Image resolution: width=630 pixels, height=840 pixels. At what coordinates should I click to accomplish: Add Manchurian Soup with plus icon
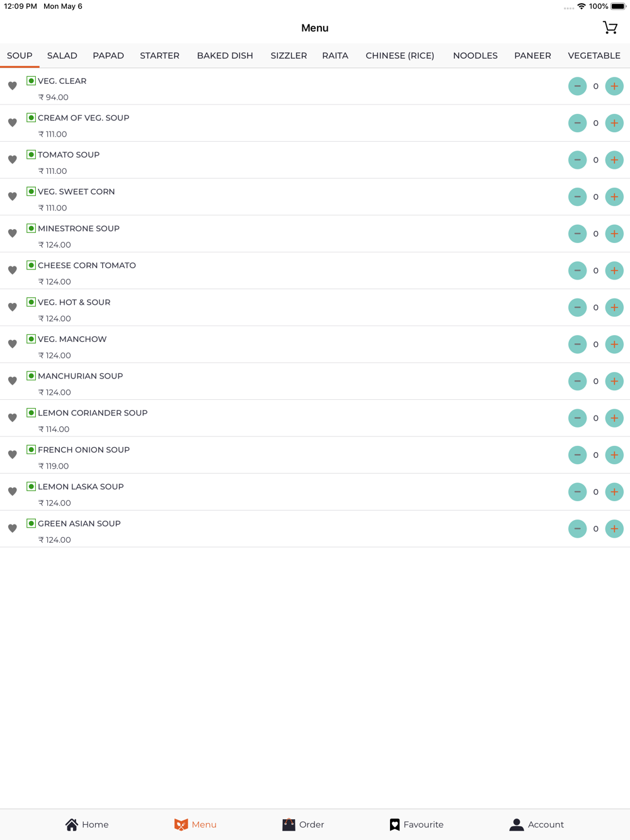pos(614,381)
